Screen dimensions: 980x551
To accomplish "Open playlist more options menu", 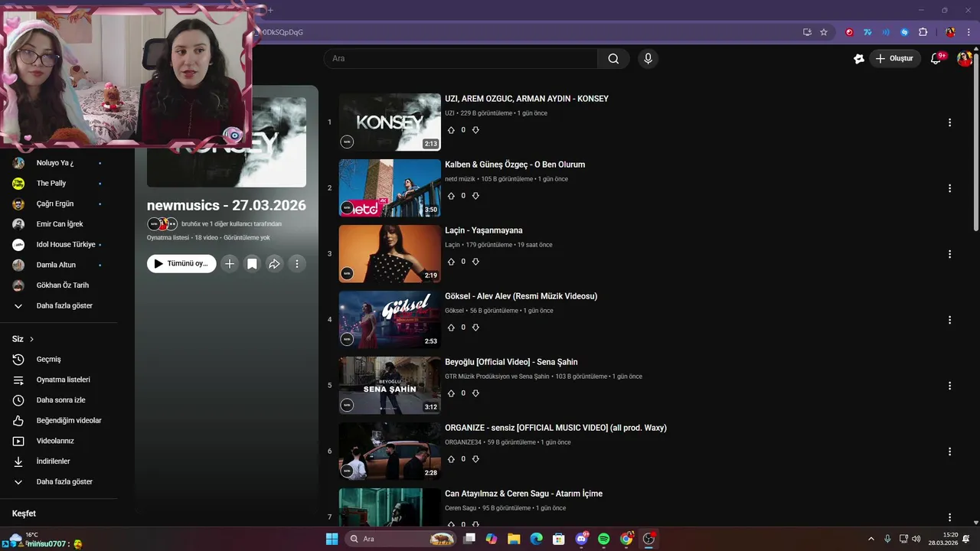I will pyautogui.click(x=297, y=264).
